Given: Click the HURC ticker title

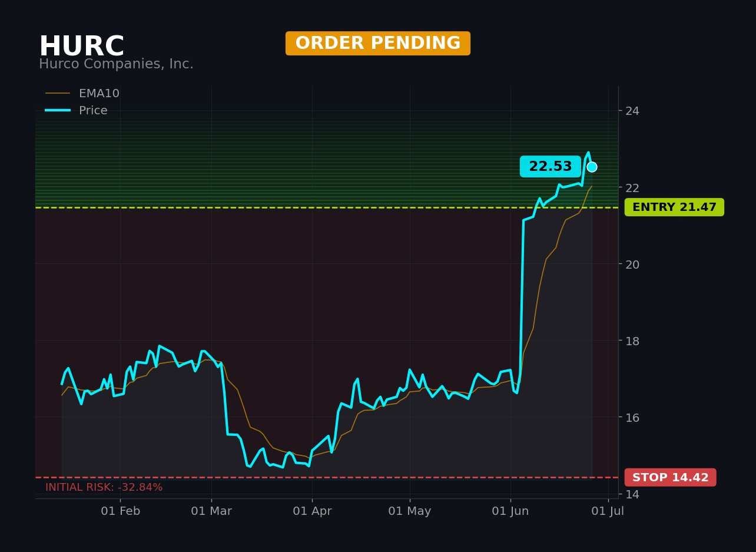Looking at the screenshot, I should (82, 47).
